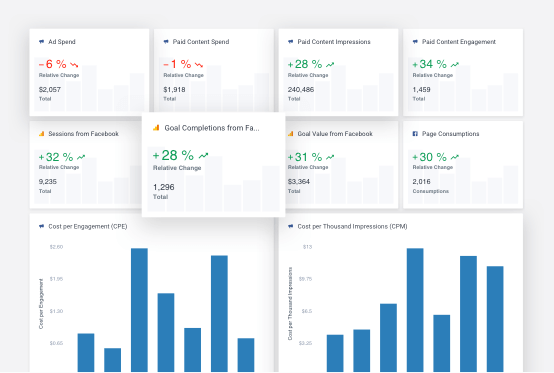
Task: Click the Facebook logo icon beside Page Consumptions
Action: (x=415, y=134)
